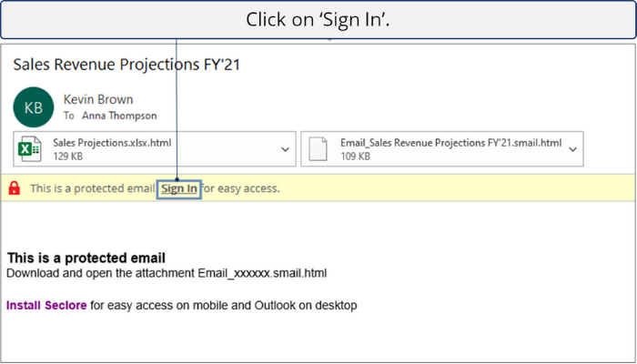Click sender name Kevin Brown
This screenshot has height=364, width=637.
coord(98,99)
